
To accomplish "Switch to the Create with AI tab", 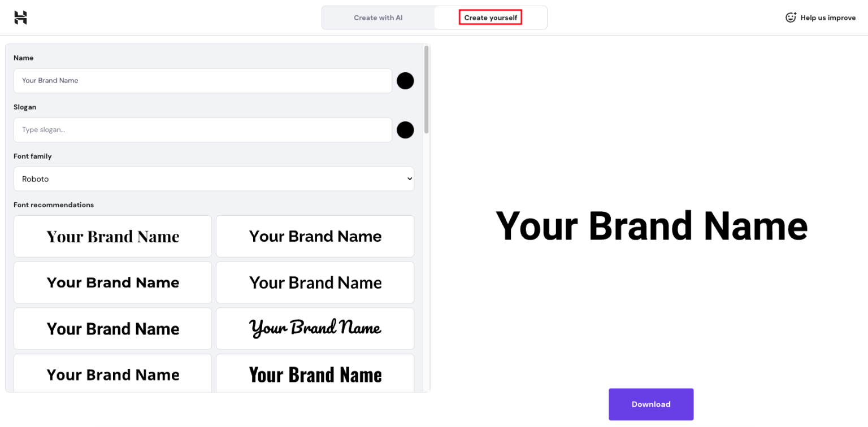I will coord(377,18).
